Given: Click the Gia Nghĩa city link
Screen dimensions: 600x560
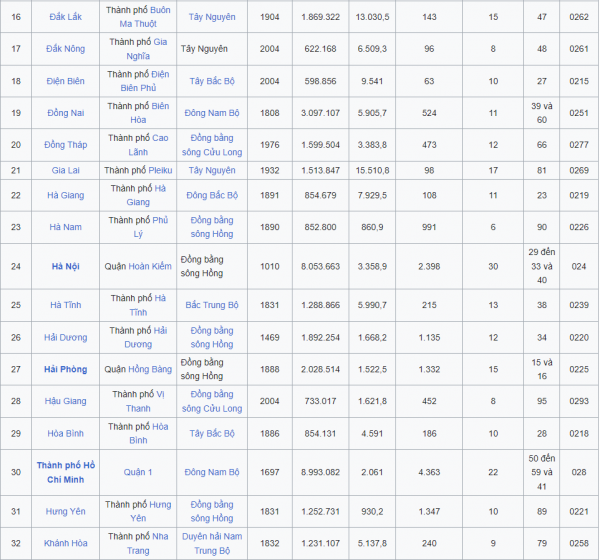Looking at the screenshot, I should point(147,49).
